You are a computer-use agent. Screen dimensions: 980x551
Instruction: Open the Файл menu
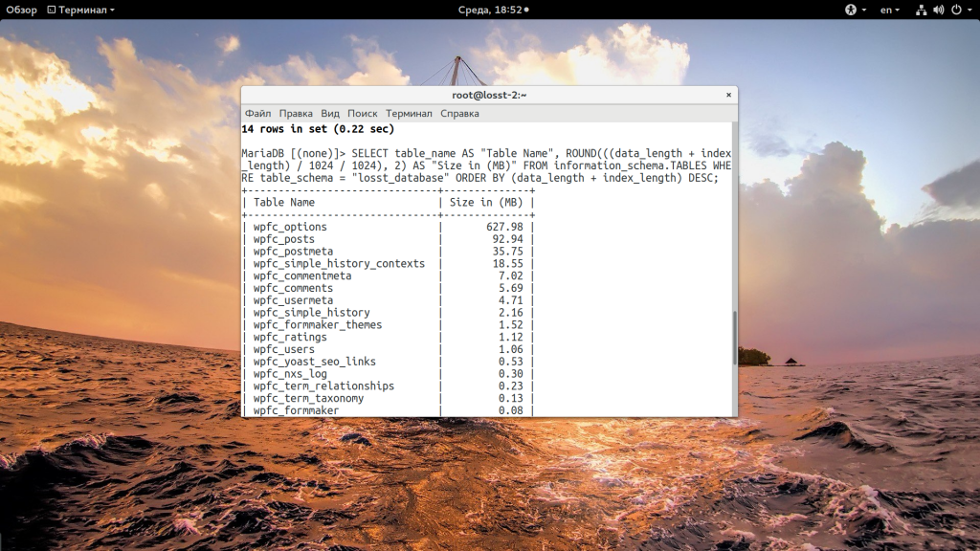pos(257,113)
